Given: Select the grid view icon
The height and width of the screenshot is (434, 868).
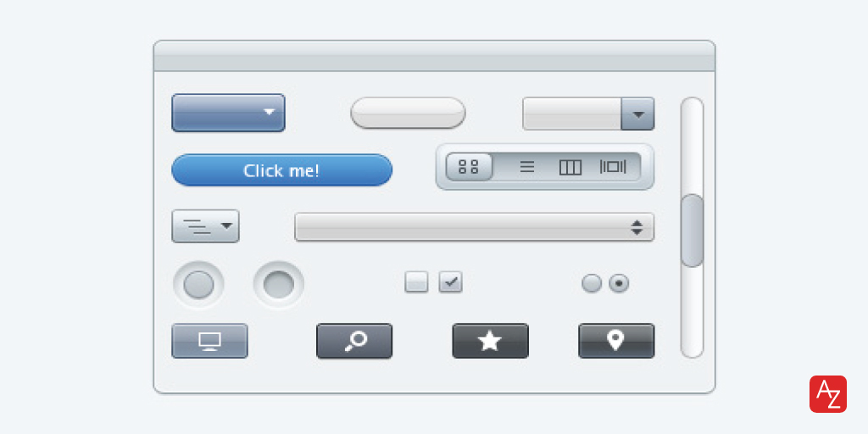Looking at the screenshot, I should pyautogui.click(x=469, y=167).
